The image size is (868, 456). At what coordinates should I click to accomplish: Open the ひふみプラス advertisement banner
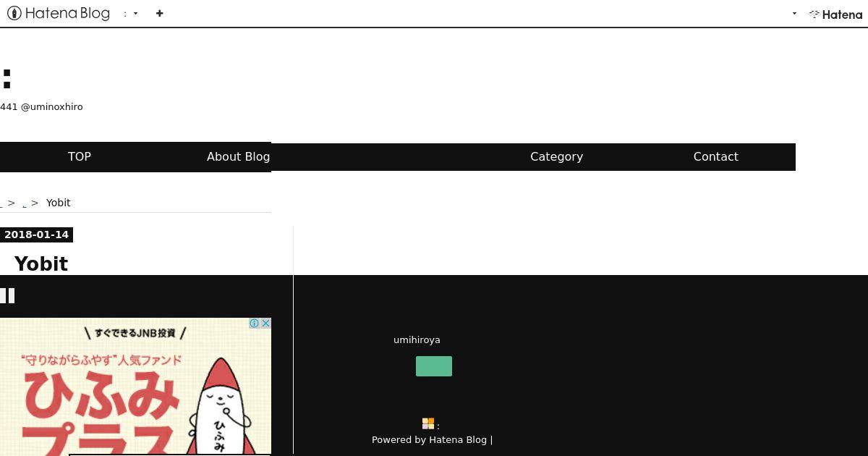[135, 387]
